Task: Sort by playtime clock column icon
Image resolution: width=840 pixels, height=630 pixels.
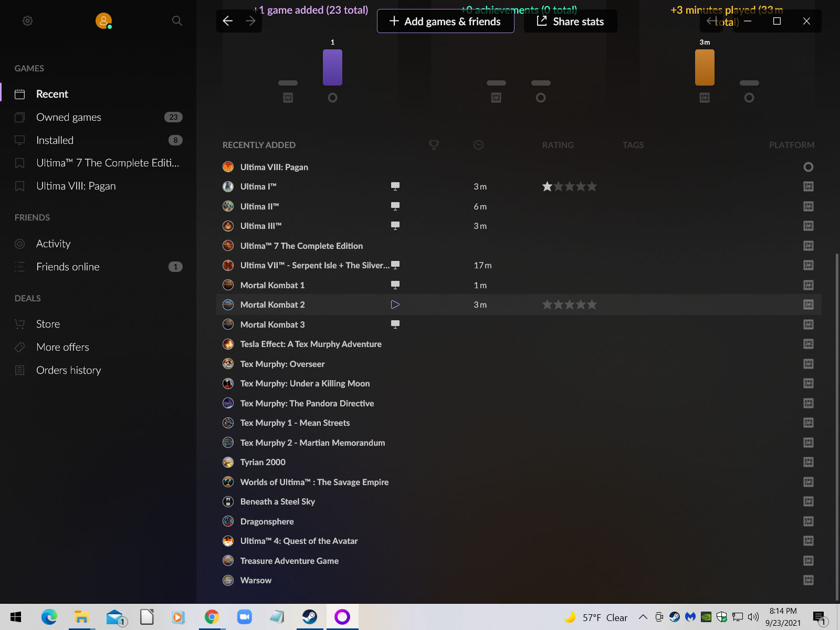Action: pyautogui.click(x=478, y=145)
